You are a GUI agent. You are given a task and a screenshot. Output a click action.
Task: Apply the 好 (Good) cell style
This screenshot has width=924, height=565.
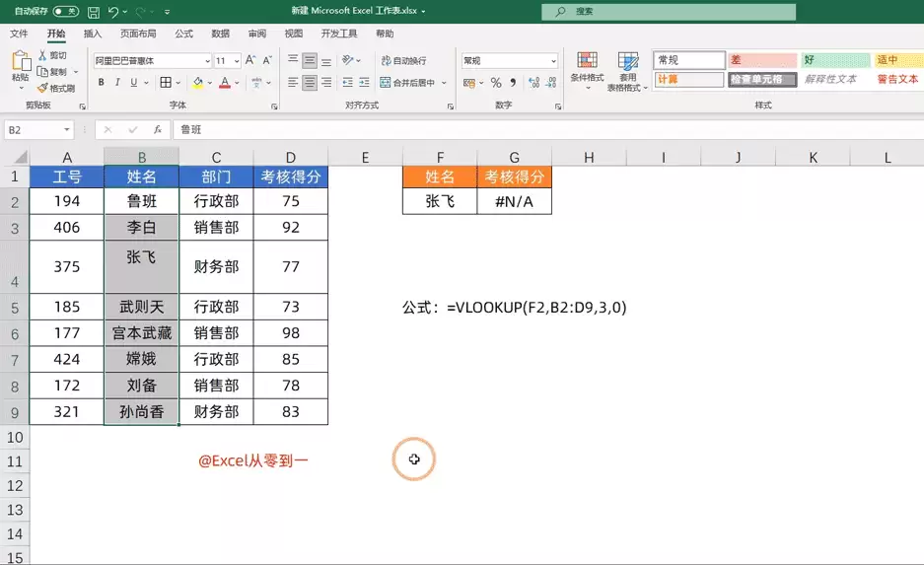coord(835,60)
